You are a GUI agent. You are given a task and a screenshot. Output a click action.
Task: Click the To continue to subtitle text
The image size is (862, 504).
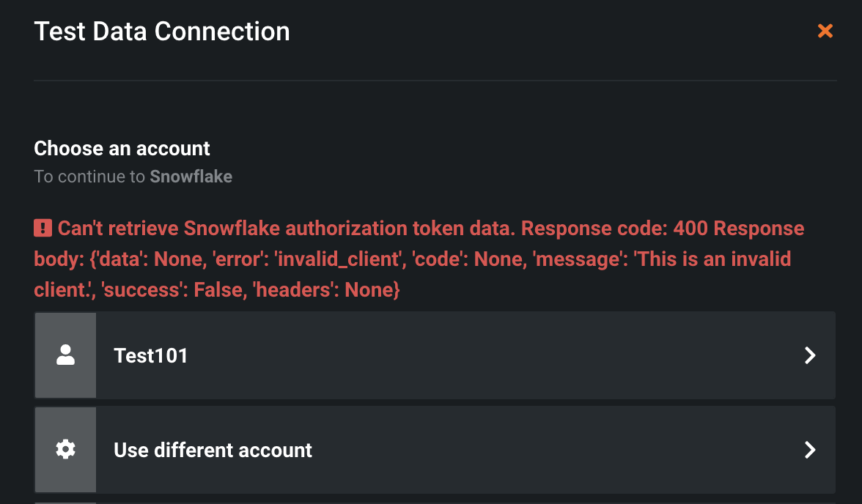(91, 177)
